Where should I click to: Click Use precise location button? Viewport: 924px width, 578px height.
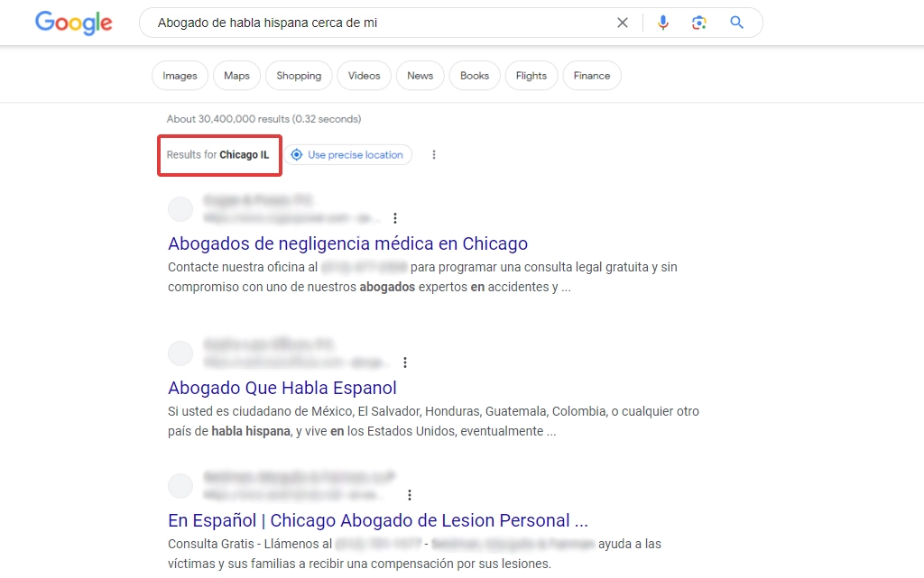(347, 155)
